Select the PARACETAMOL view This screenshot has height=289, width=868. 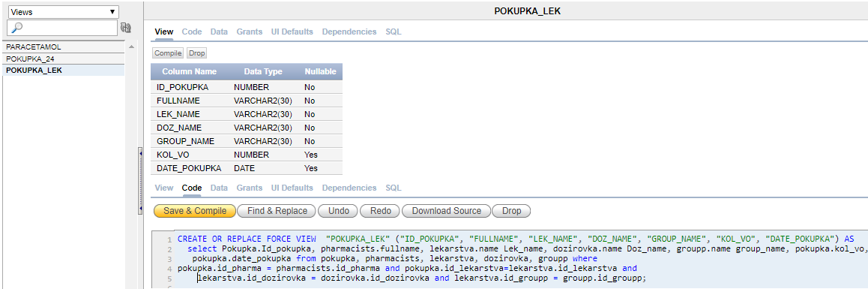click(x=64, y=47)
